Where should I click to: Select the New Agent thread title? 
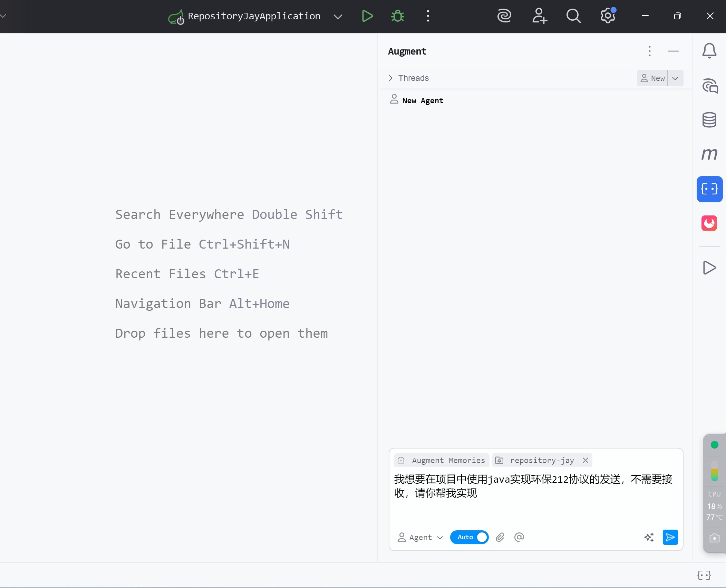pos(423,100)
